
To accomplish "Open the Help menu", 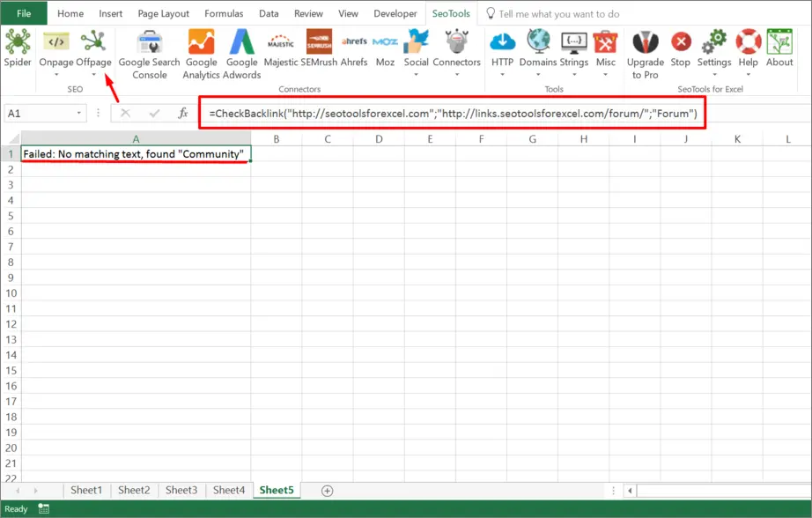I will coord(749,54).
